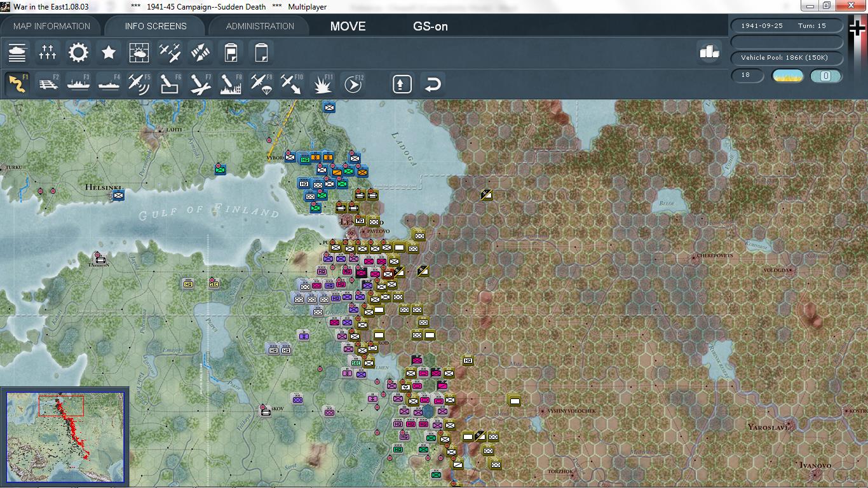Viewport: 868px width, 488px height.
Task: Select the blue counter at top of map
Action: coord(329,107)
